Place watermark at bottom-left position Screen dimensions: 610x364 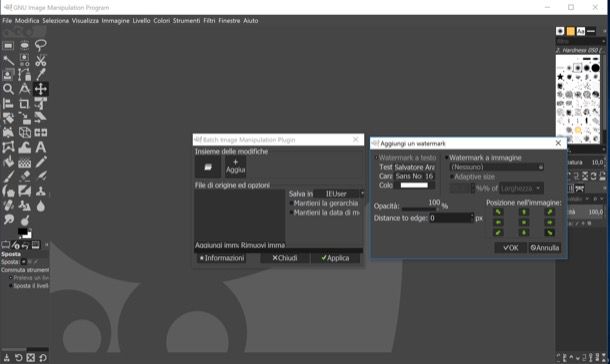click(x=498, y=233)
